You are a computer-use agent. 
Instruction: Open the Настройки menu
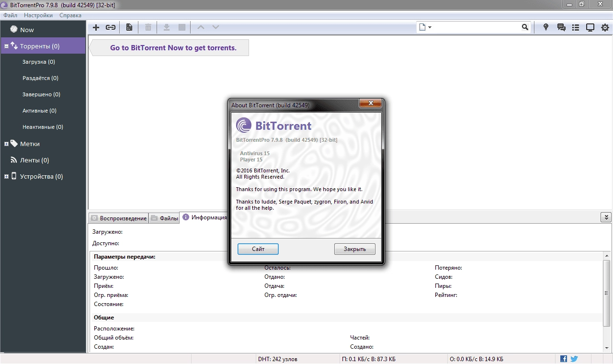(38, 15)
